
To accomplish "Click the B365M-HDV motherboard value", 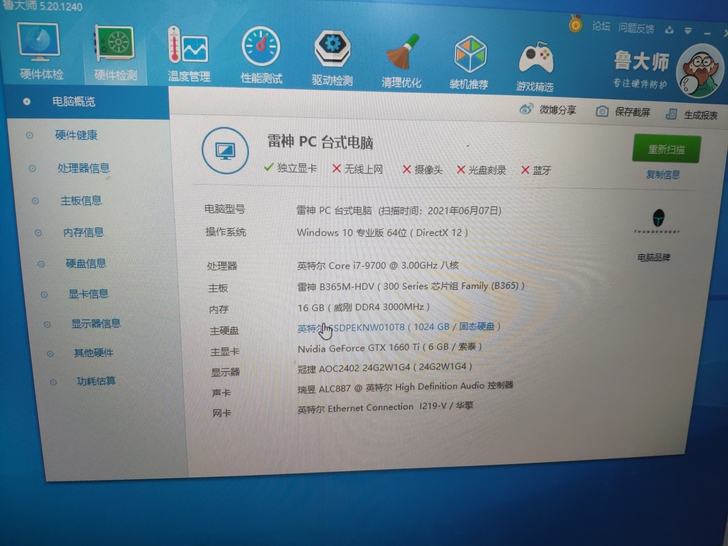I will coord(411,286).
